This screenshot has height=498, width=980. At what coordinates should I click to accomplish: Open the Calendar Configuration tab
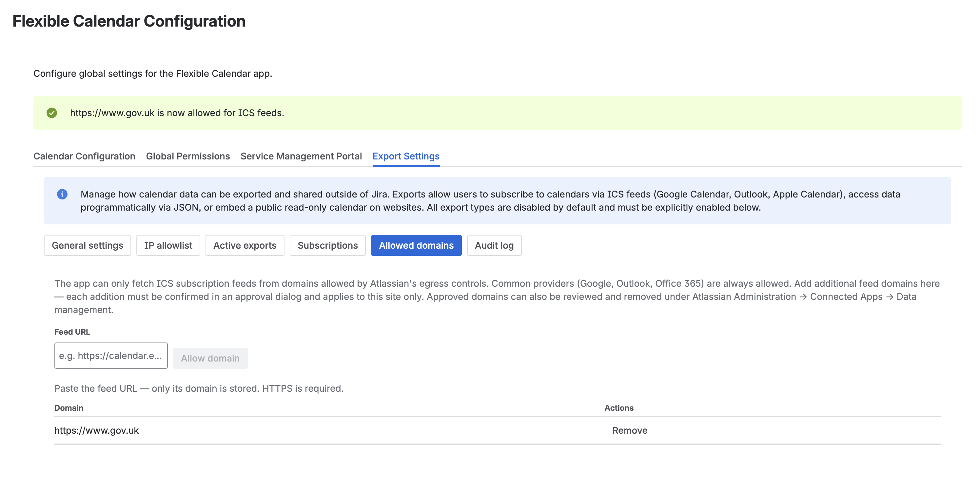click(x=85, y=156)
